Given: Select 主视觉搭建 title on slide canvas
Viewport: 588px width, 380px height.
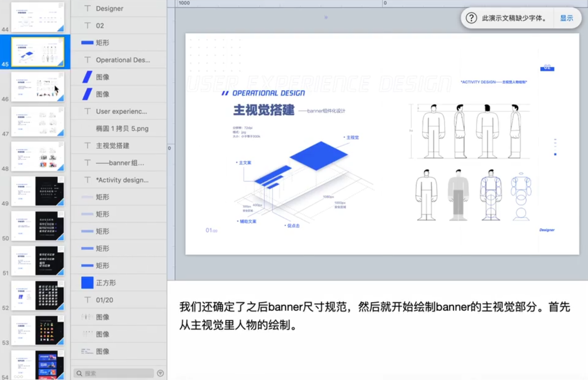Looking at the screenshot, I should (263, 111).
